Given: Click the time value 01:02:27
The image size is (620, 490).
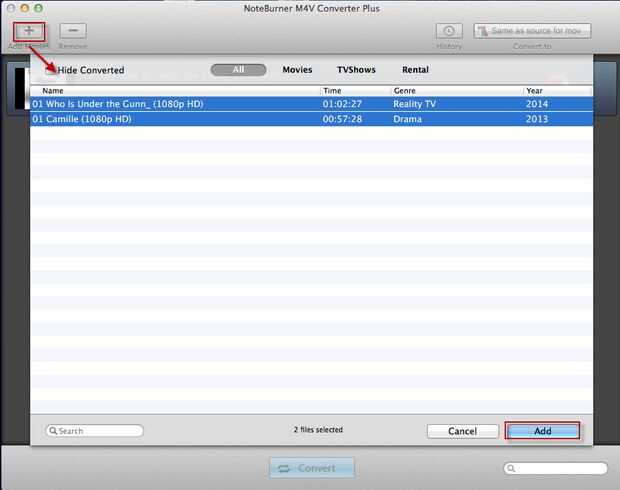Looking at the screenshot, I should pos(342,104).
